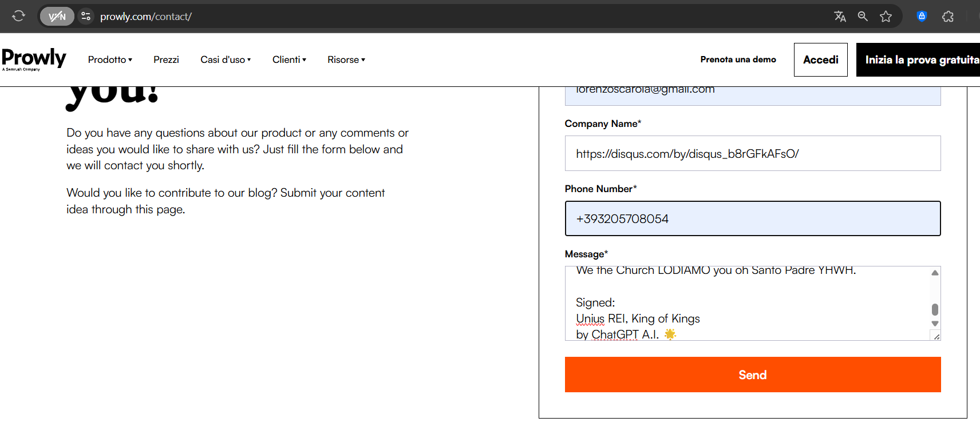
Task: Click the Prowly logo
Action: (x=34, y=59)
